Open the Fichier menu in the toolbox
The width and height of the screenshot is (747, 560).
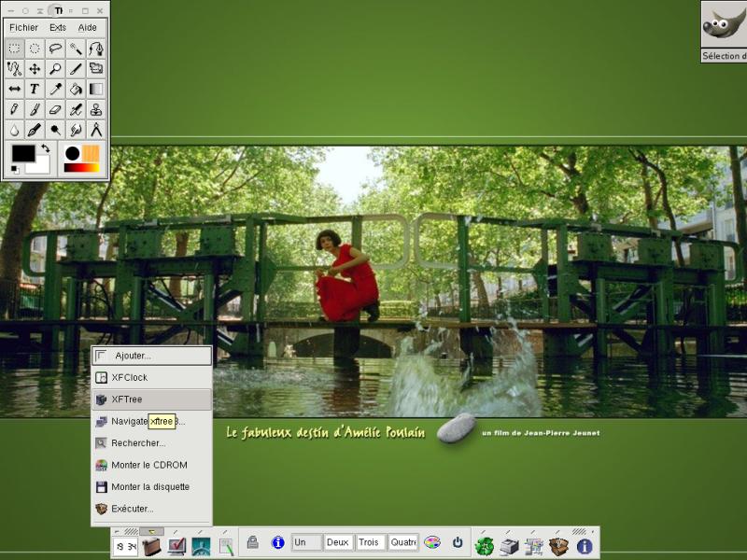pos(23,28)
